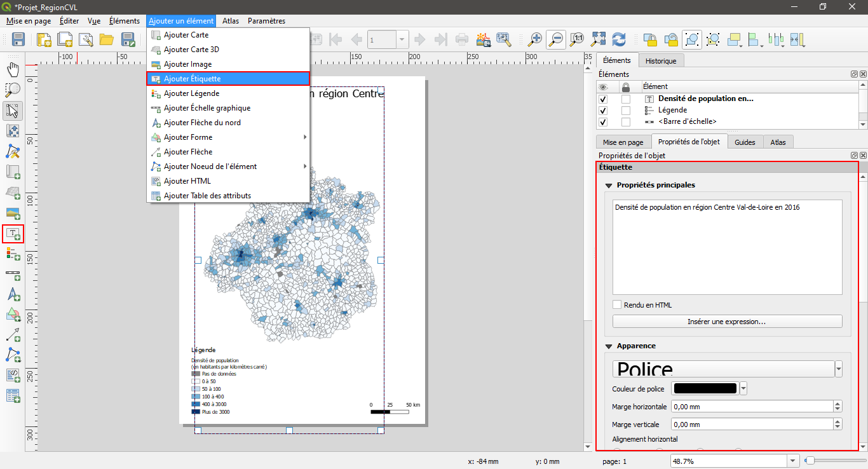The height and width of the screenshot is (469, 868).
Task: Toggle visibility of the Barre d'échelle item
Action: (x=603, y=122)
